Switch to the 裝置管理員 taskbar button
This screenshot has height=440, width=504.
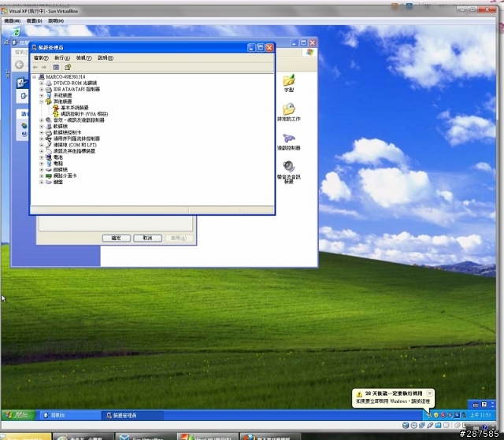(x=132, y=416)
